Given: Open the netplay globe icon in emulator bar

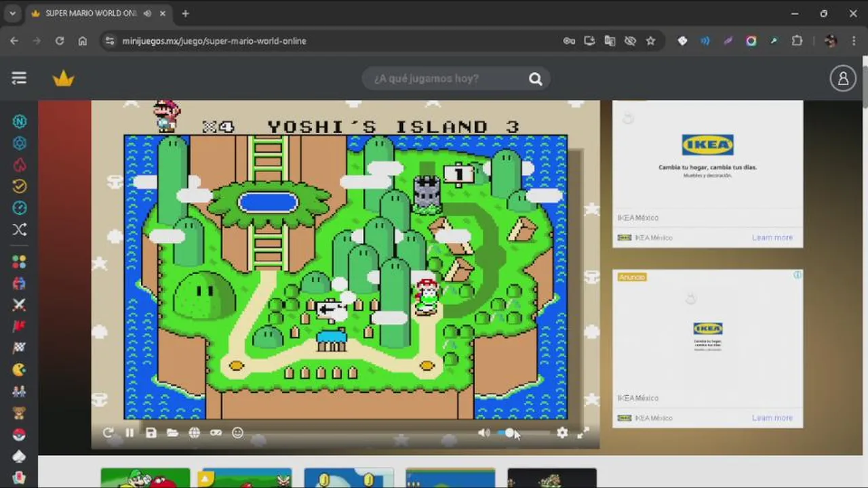Looking at the screenshot, I should (x=195, y=432).
